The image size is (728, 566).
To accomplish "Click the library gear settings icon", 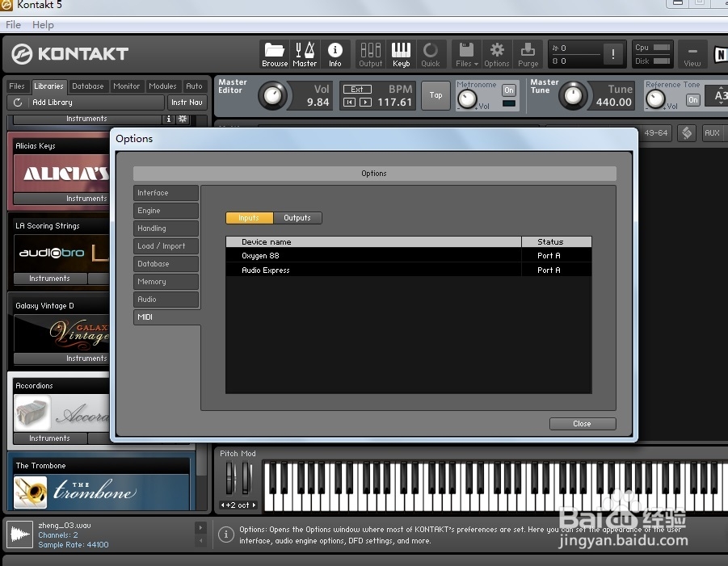I will coord(183,119).
